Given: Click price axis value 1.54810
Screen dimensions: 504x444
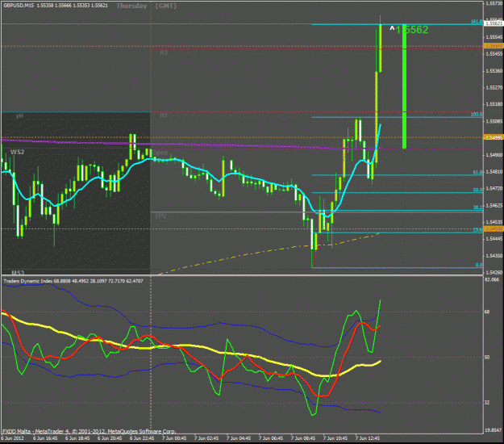Looking at the screenshot, I should pos(494,172).
